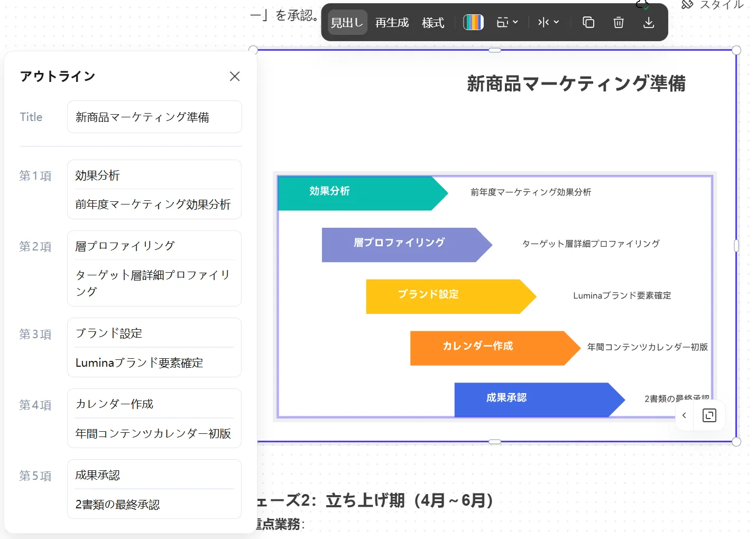Click the 効果分析 outline heading field
This screenshot has height=539, width=756.
tap(154, 175)
